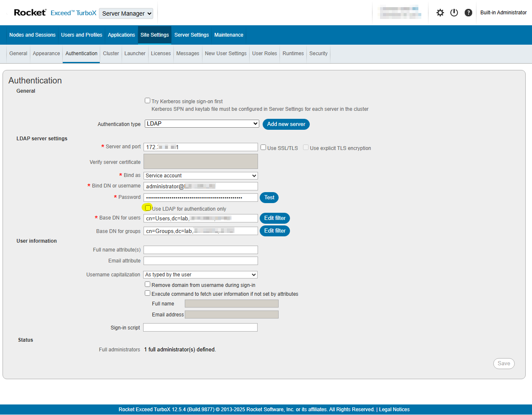Click Edit filter for Base DN users

click(x=275, y=218)
